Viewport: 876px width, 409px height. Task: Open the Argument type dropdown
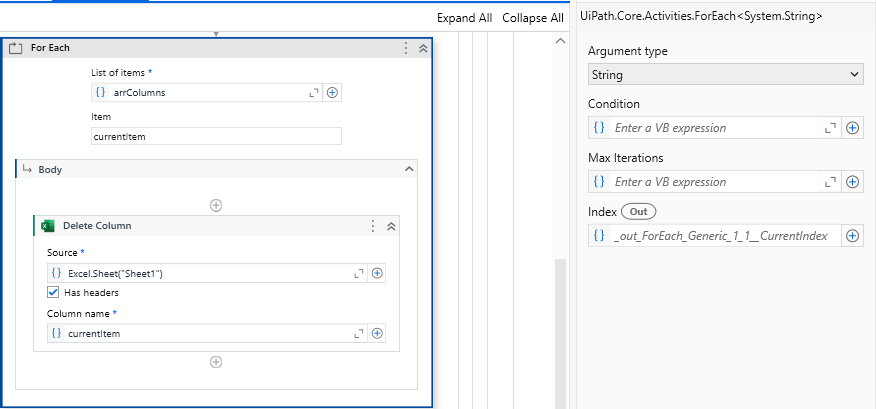[726, 74]
